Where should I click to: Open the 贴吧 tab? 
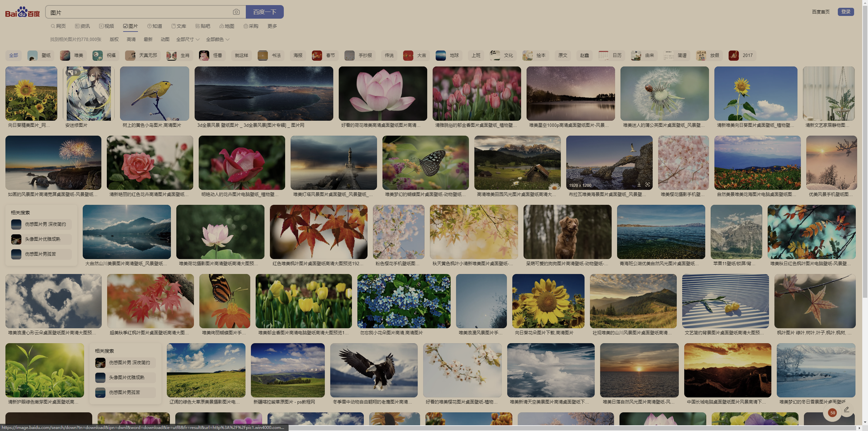[203, 26]
